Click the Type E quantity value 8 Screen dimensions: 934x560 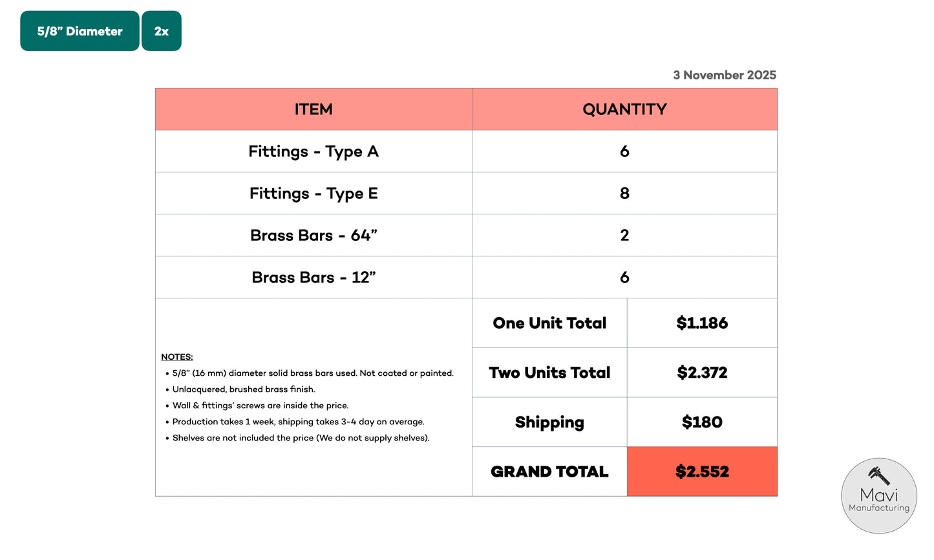(624, 193)
